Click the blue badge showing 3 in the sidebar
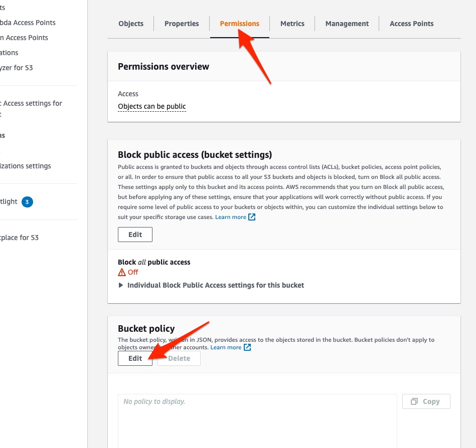476x448 pixels. click(x=28, y=202)
